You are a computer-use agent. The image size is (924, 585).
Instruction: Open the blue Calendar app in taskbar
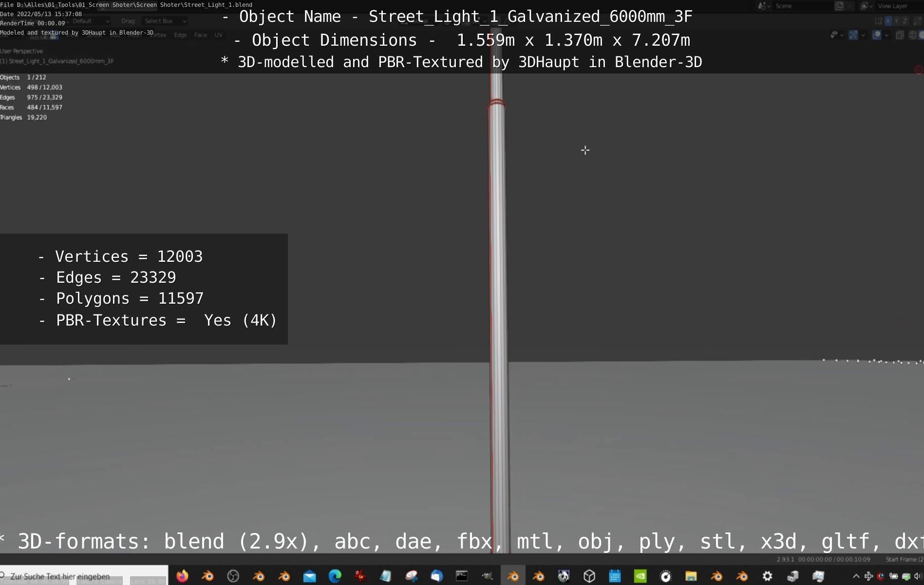615,576
